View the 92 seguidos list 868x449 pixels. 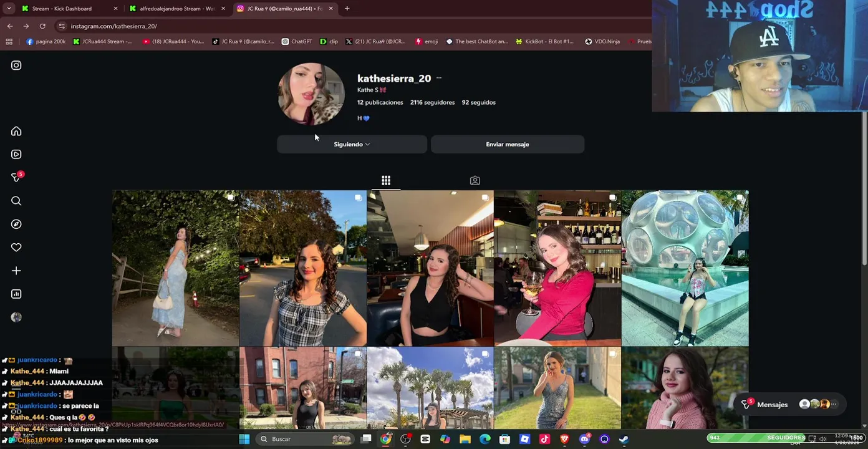[x=478, y=102]
